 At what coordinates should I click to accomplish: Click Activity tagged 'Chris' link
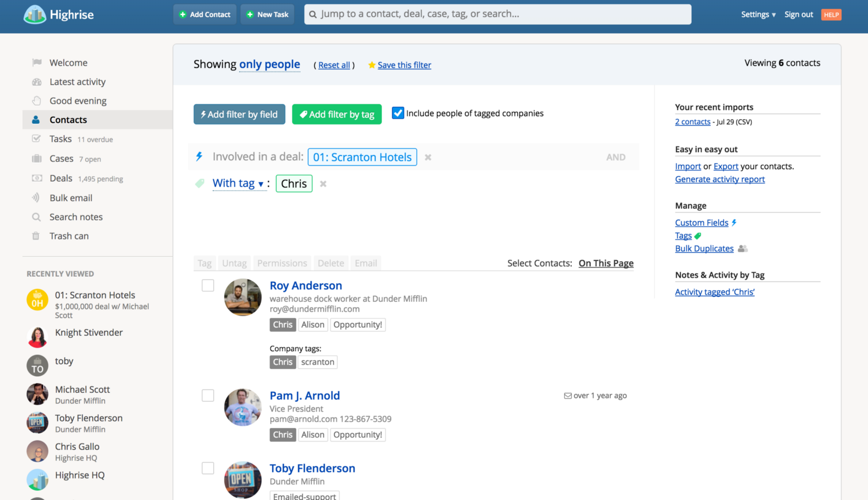[714, 292]
